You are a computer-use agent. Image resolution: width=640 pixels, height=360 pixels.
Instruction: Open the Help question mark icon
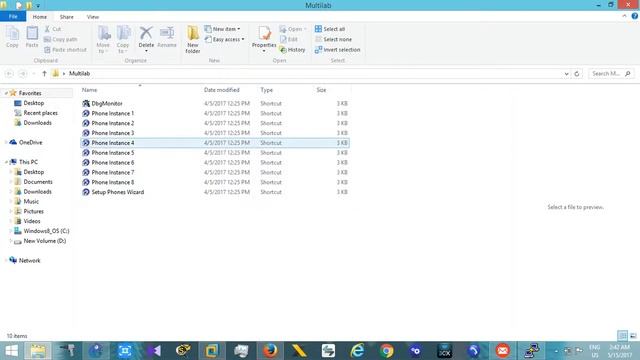point(635,16)
